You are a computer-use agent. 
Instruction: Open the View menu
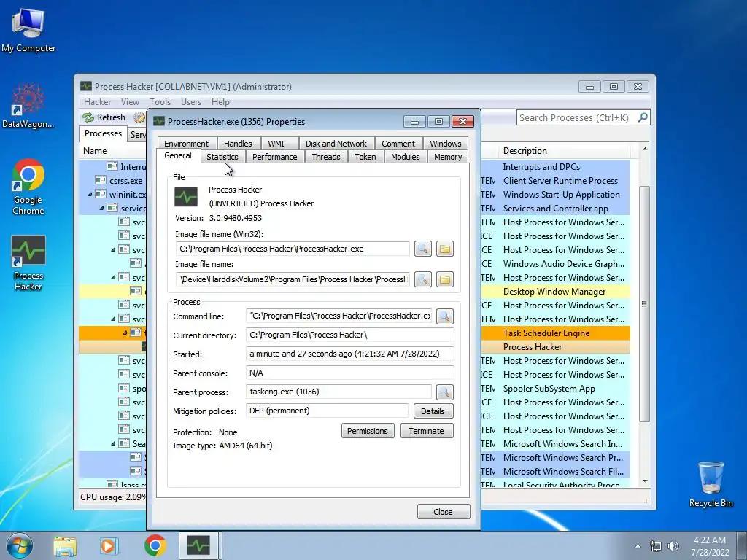point(130,102)
